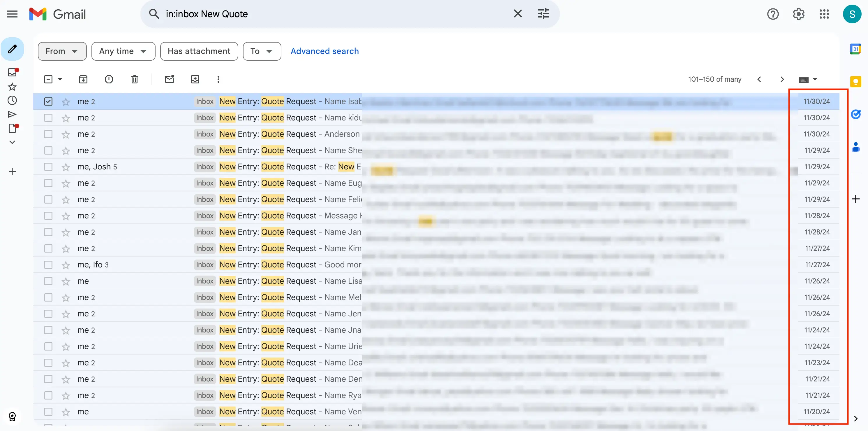Open the Any time dropdown
Image resolution: width=868 pixels, height=431 pixels.
pos(123,51)
